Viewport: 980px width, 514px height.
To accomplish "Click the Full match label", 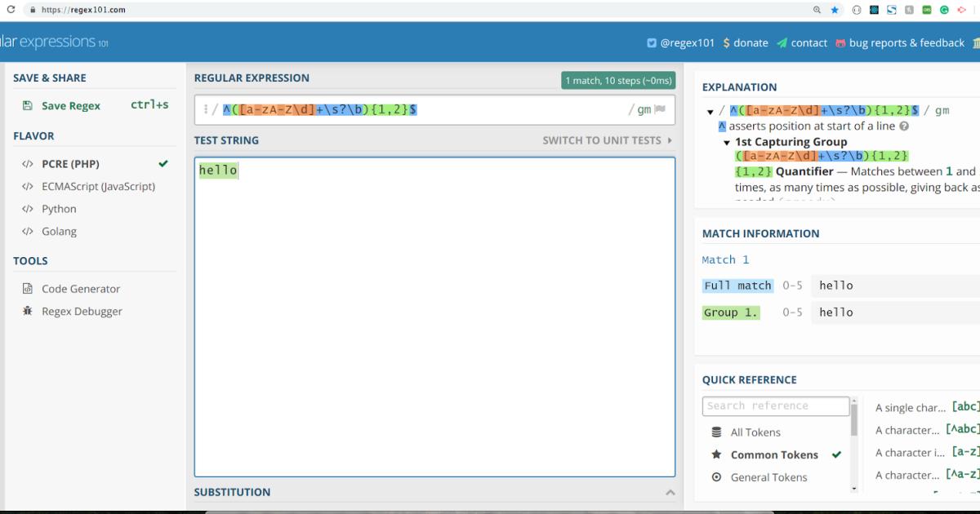I will (x=737, y=286).
